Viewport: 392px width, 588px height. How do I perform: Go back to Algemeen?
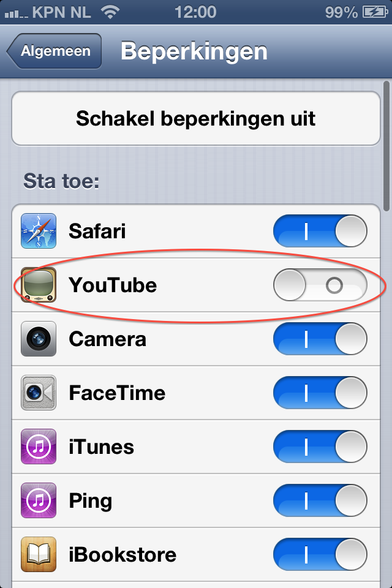click(x=55, y=51)
